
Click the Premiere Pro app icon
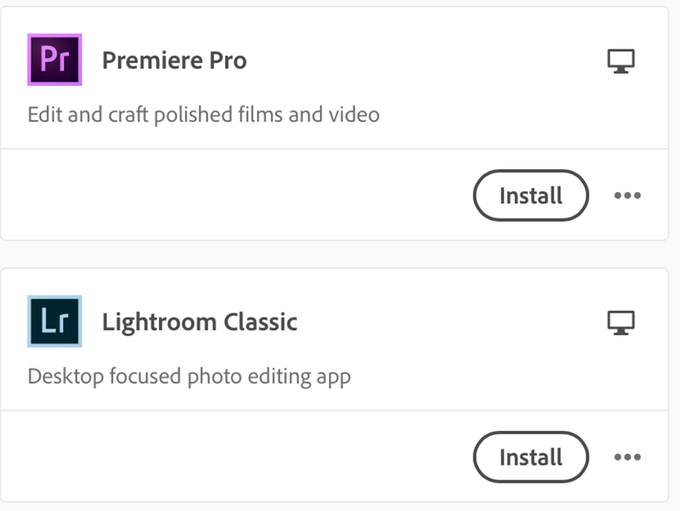(x=54, y=60)
